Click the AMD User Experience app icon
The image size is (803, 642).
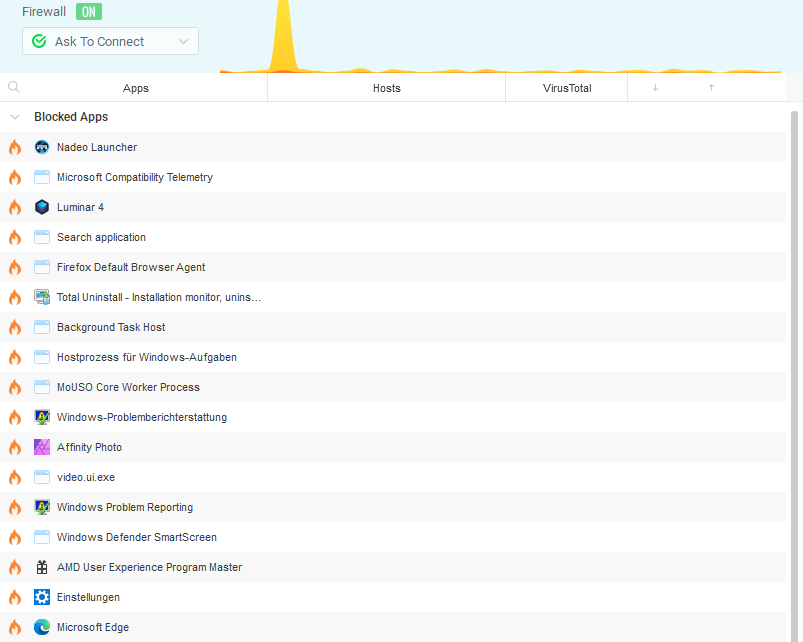click(x=42, y=567)
